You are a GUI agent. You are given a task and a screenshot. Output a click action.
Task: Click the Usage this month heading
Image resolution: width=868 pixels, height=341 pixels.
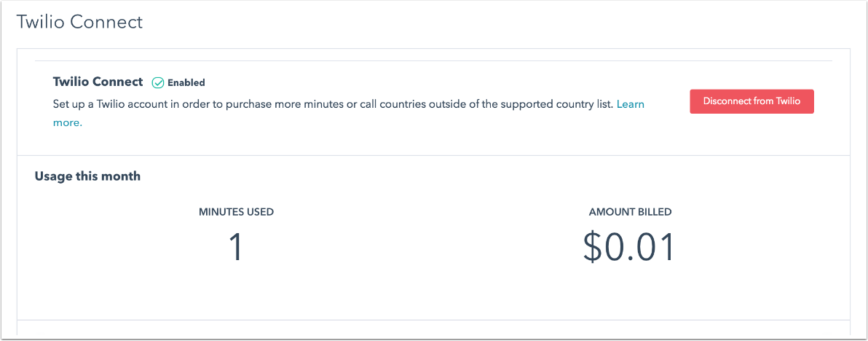(87, 176)
